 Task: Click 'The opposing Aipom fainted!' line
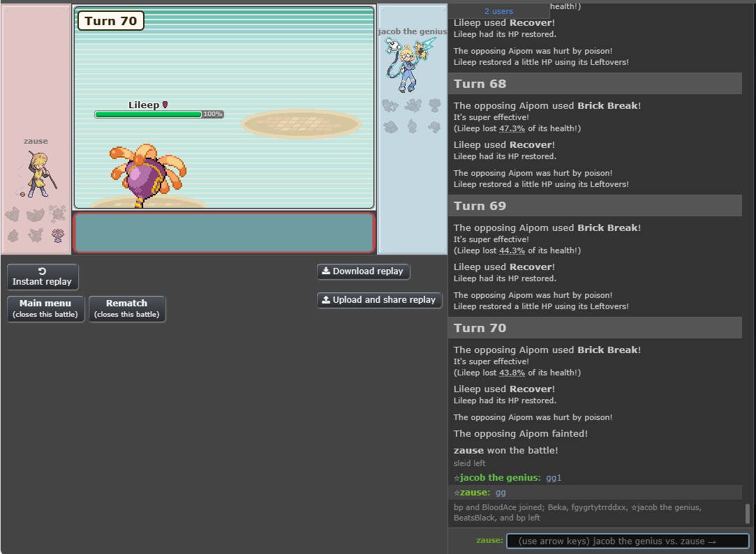tap(521, 433)
